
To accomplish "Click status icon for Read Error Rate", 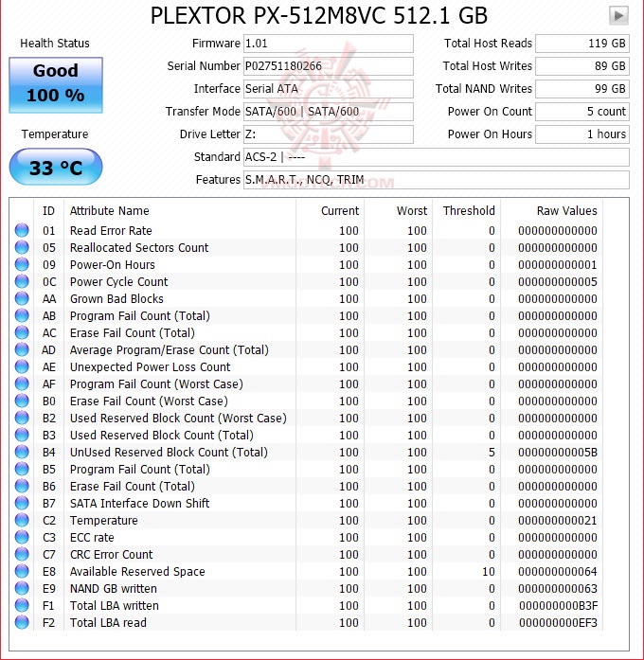I will [x=22, y=230].
